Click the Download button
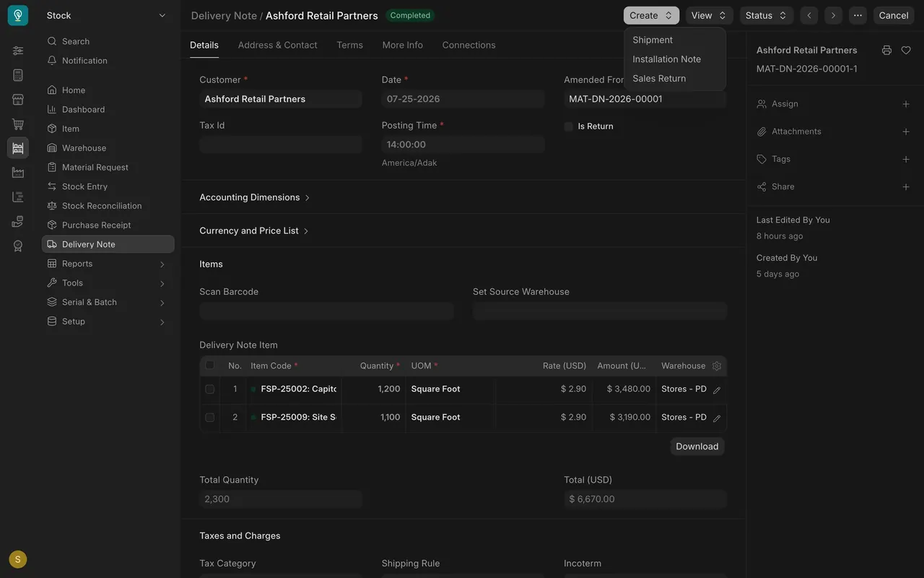The width and height of the screenshot is (924, 578). [697, 447]
